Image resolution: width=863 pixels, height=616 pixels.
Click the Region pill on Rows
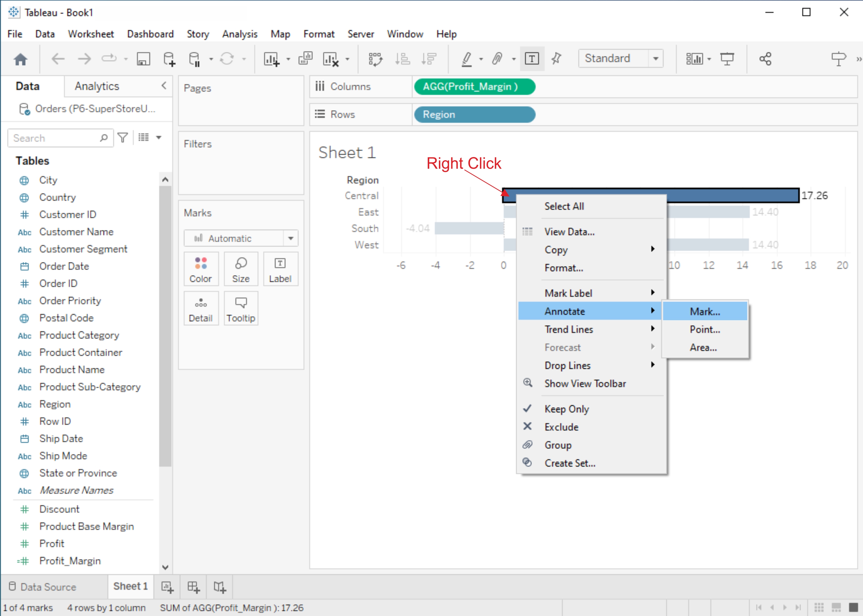point(474,114)
